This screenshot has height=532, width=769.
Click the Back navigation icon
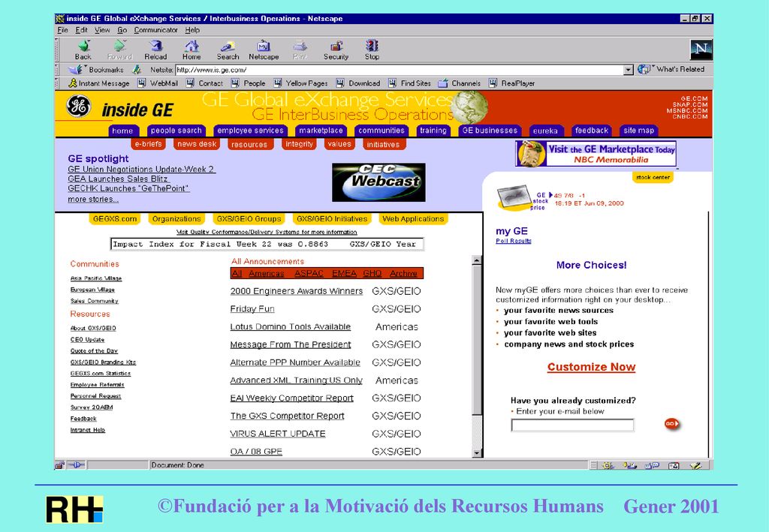[84, 46]
